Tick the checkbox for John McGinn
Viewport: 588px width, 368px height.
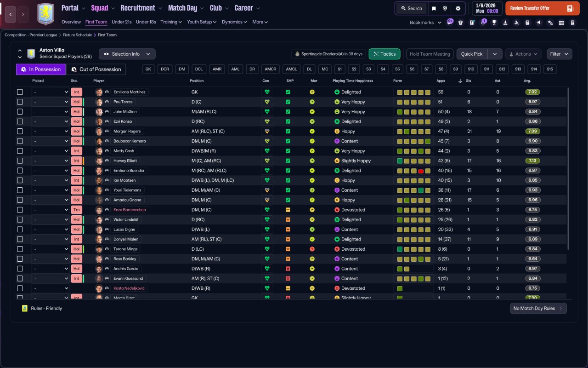coord(20,112)
